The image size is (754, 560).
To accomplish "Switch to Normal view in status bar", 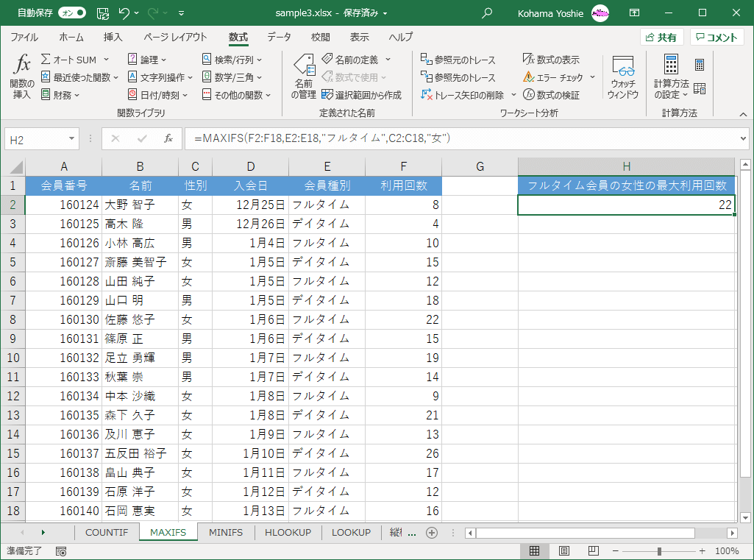I will pos(534,551).
